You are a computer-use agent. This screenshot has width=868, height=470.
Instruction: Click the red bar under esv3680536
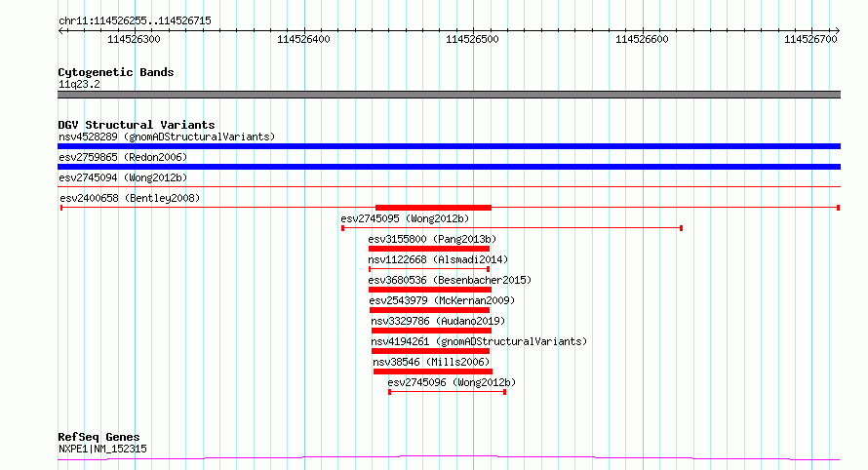click(x=430, y=290)
